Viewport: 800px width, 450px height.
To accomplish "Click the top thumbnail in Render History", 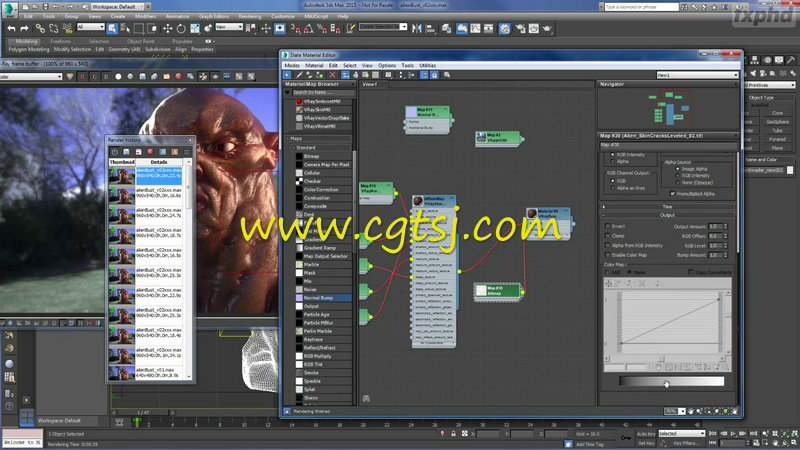I will coord(121,176).
